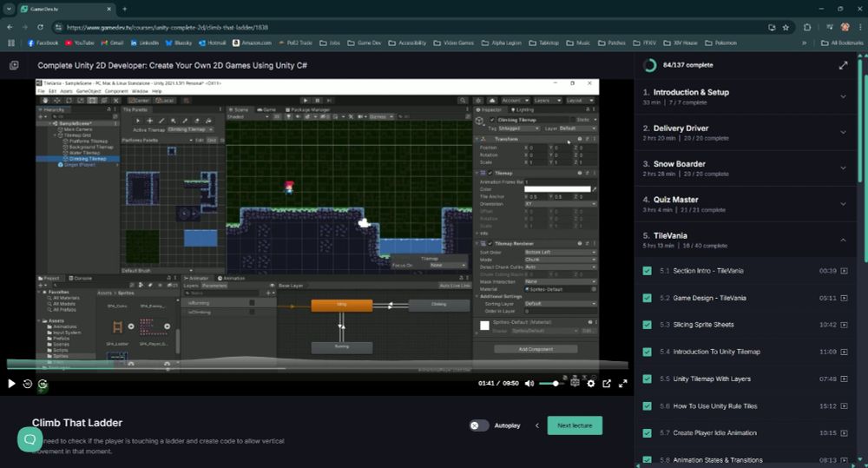Uncheck lecture 5.8 Animation States checkbox
The image size is (868, 468).
[x=648, y=459]
